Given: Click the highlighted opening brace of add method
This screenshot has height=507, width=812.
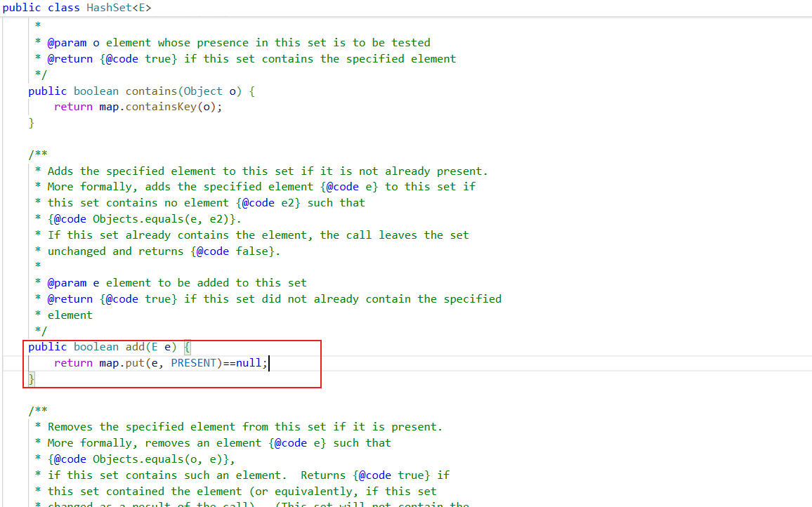Looking at the screenshot, I should point(187,347).
